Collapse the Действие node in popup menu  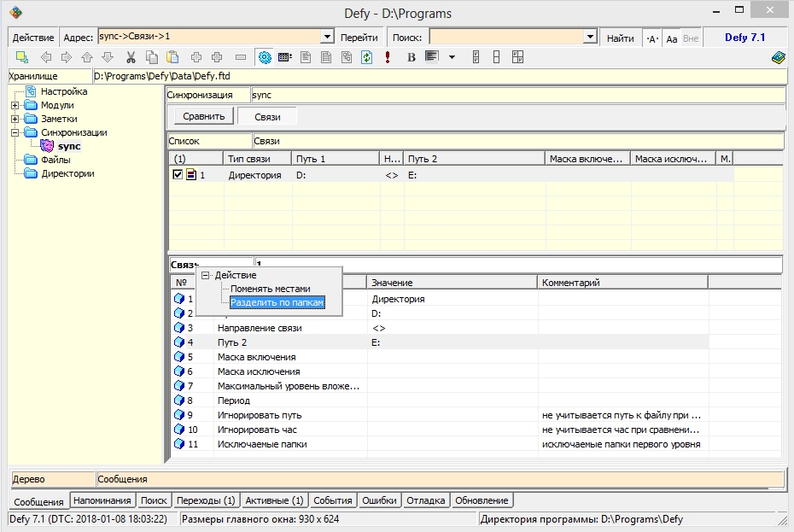click(205, 275)
